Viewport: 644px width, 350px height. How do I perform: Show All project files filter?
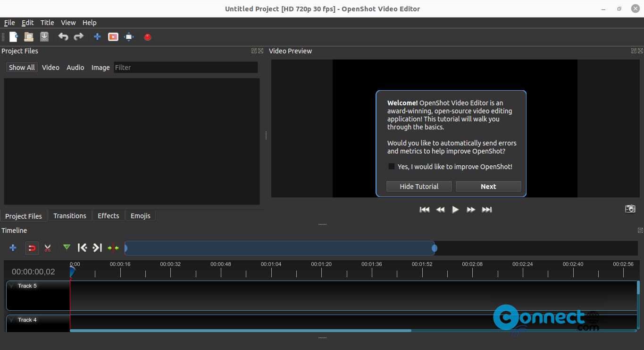22,67
